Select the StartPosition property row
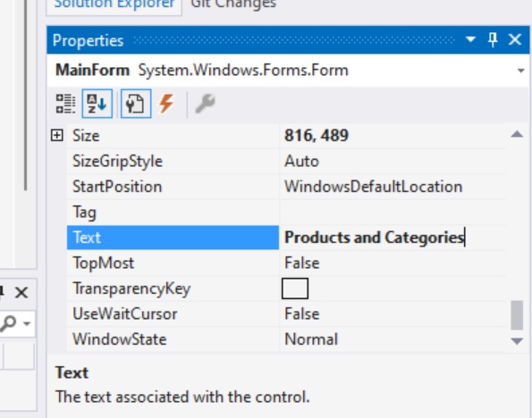 click(x=286, y=187)
